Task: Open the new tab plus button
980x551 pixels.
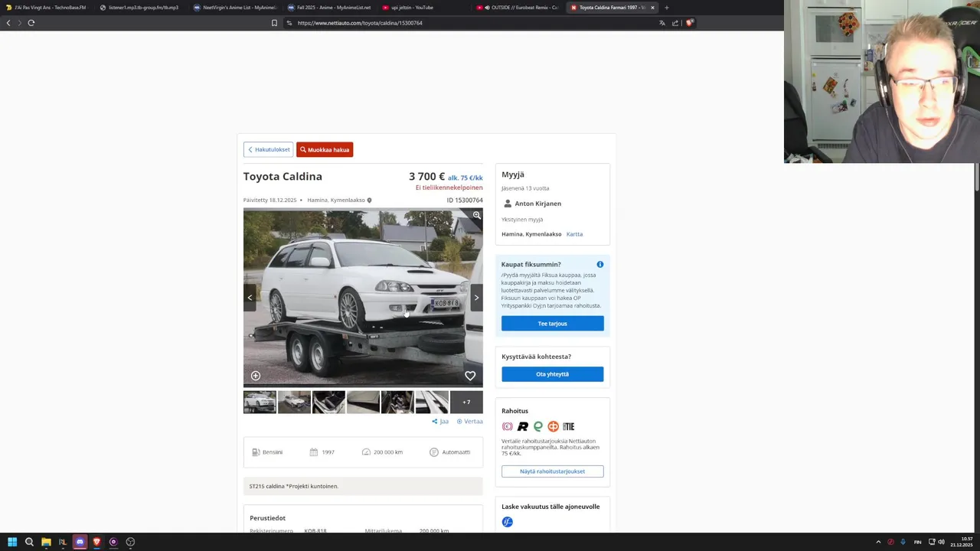Action: 666,8
